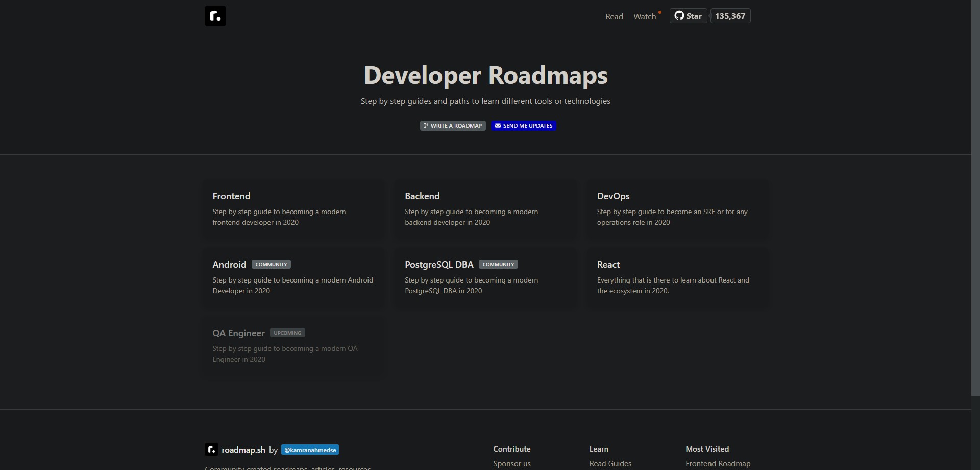Open the React roadmap card
This screenshot has height=470, width=980.
(x=677, y=277)
